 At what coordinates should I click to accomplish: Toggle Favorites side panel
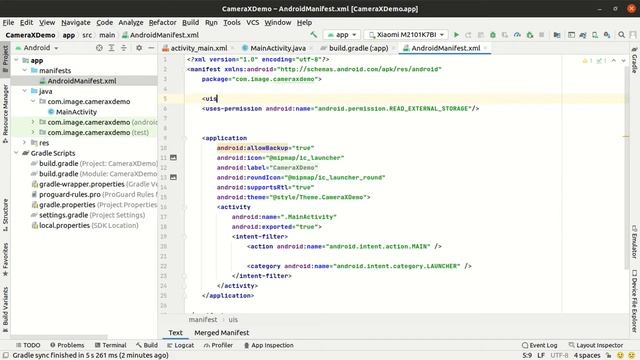tap(5, 260)
